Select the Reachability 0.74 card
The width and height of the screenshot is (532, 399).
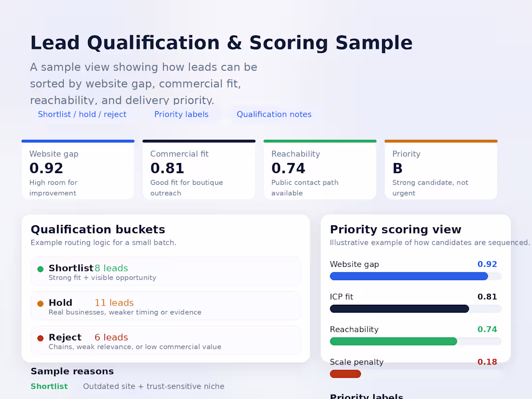click(x=320, y=170)
